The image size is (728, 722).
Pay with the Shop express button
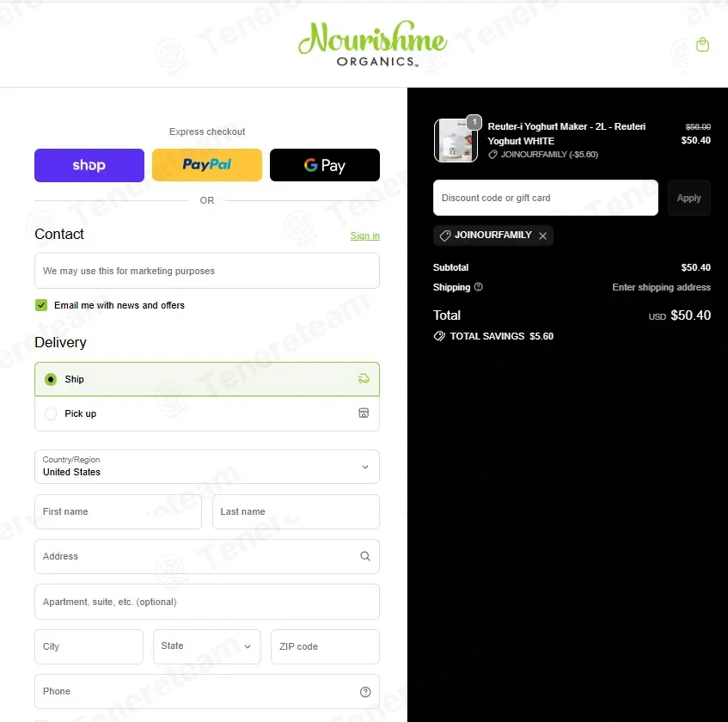coord(89,165)
